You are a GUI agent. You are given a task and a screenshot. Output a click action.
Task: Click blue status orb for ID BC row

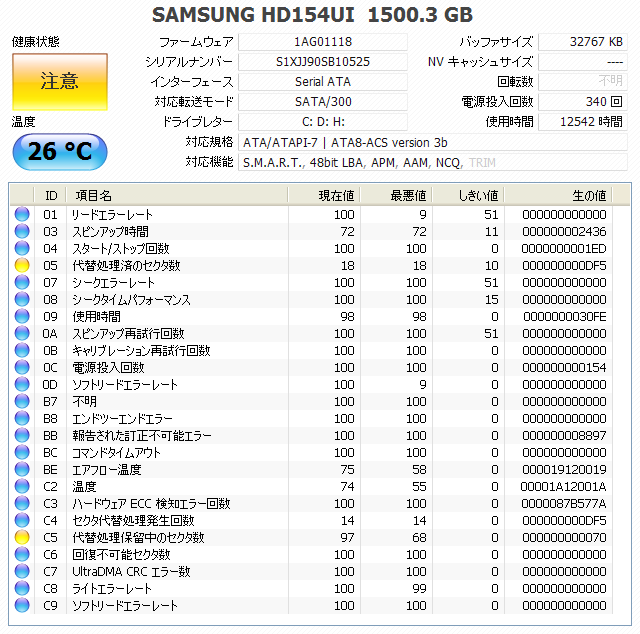pyautogui.click(x=22, y=452)
